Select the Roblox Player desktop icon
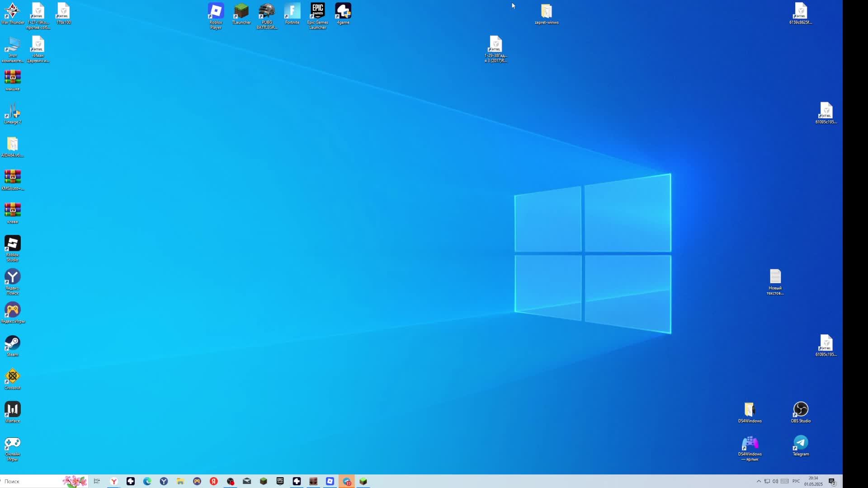 216,11
